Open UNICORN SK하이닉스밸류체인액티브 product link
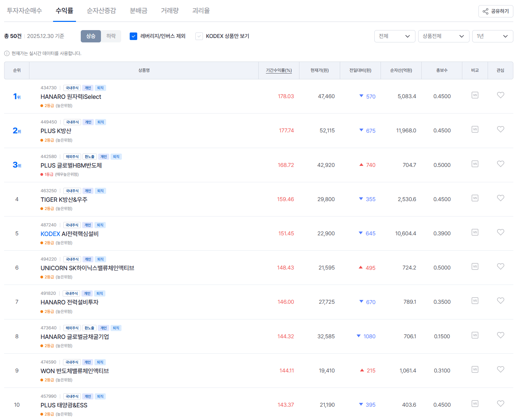514x420 pixels. pos(87,268)
